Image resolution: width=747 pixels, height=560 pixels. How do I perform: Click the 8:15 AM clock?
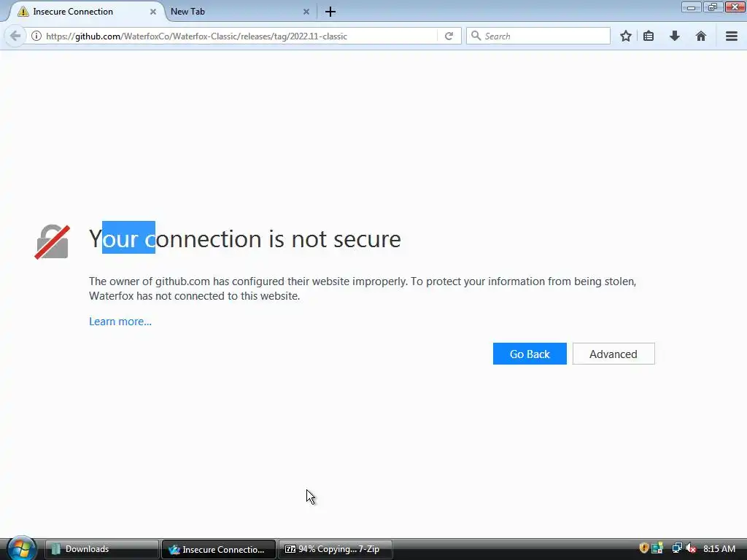(719, 549)
